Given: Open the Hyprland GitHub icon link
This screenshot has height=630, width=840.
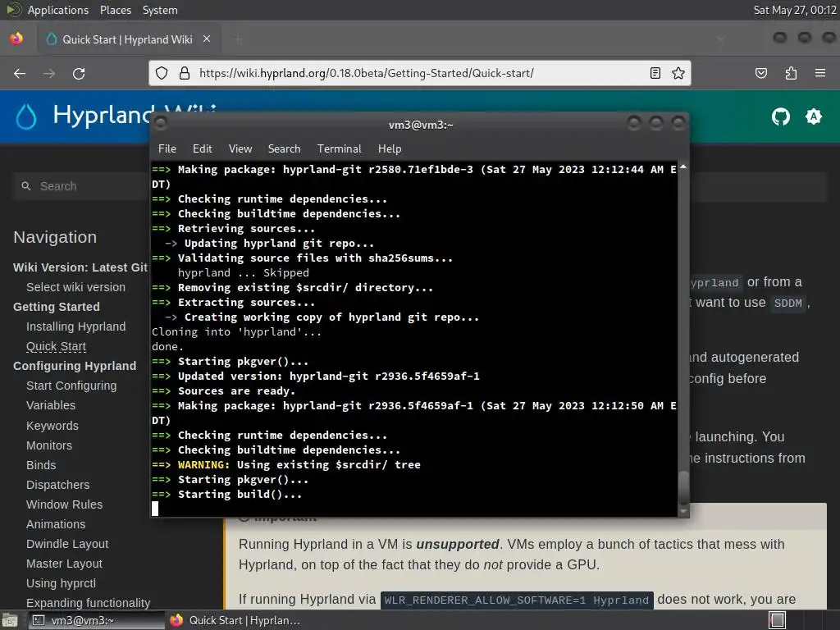Looking at the screenshot, I should coord(781,116).
